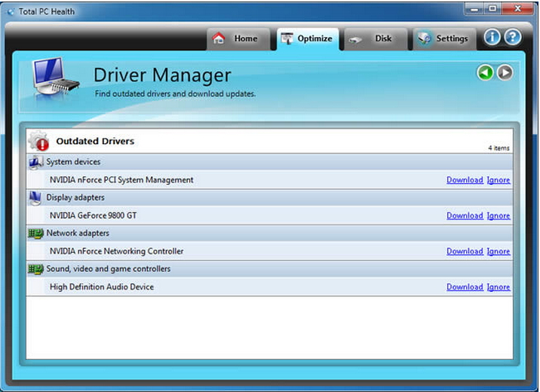
Task: Select High Definition Audio Device entry
Action: pos(270,287)
